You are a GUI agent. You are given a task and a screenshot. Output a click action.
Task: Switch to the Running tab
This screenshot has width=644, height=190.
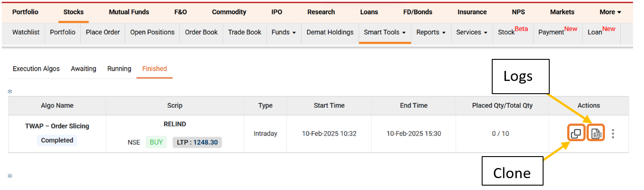click(x=119, y=69)
